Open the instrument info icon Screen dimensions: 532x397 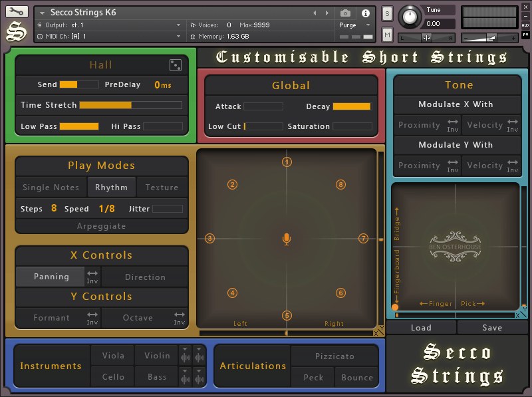pos(365,13)
